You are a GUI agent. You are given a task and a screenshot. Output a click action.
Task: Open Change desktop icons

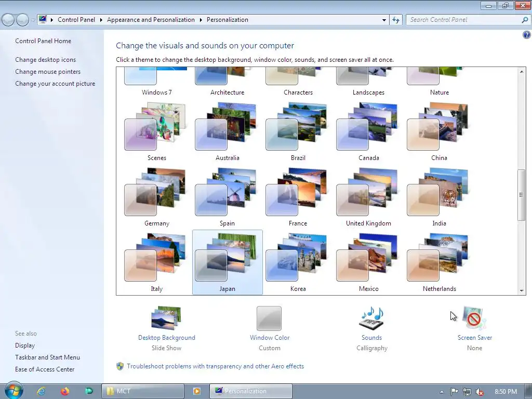(x=46, y=60)
